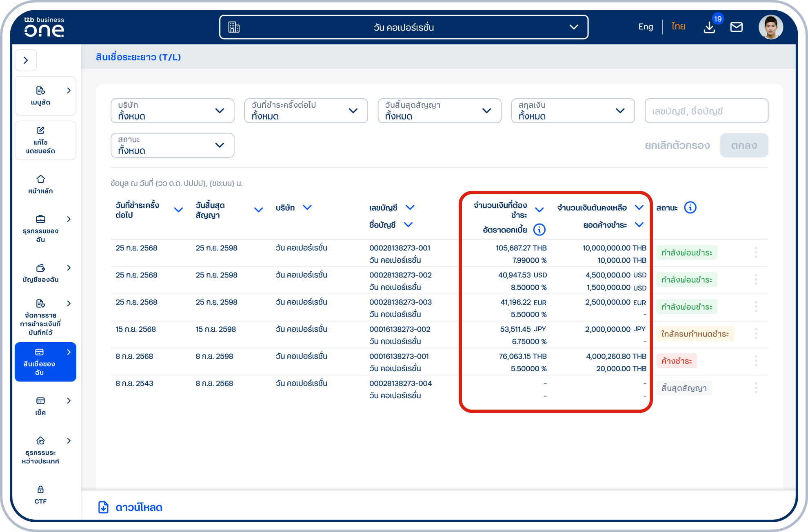Image resolution: width=808 pixels, height=532 pixels.
Task: Click the info icon next to สถานะ column header
Action: (690, 208)
